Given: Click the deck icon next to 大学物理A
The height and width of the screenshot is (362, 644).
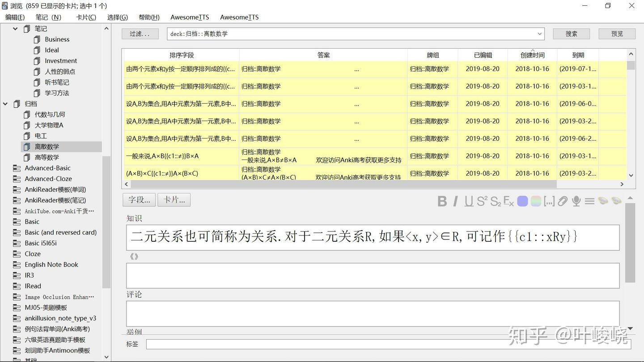Looking at the screenshot, I should click(27, 125).
